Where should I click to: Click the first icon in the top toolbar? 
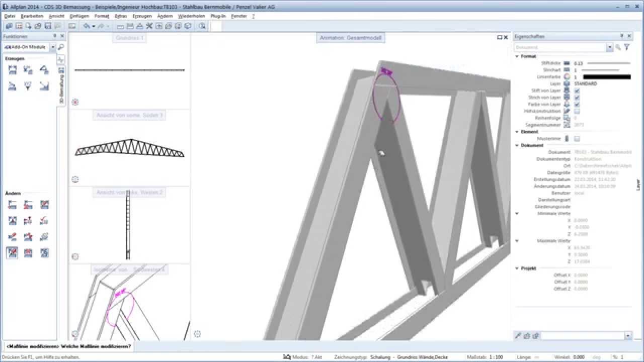10,26
